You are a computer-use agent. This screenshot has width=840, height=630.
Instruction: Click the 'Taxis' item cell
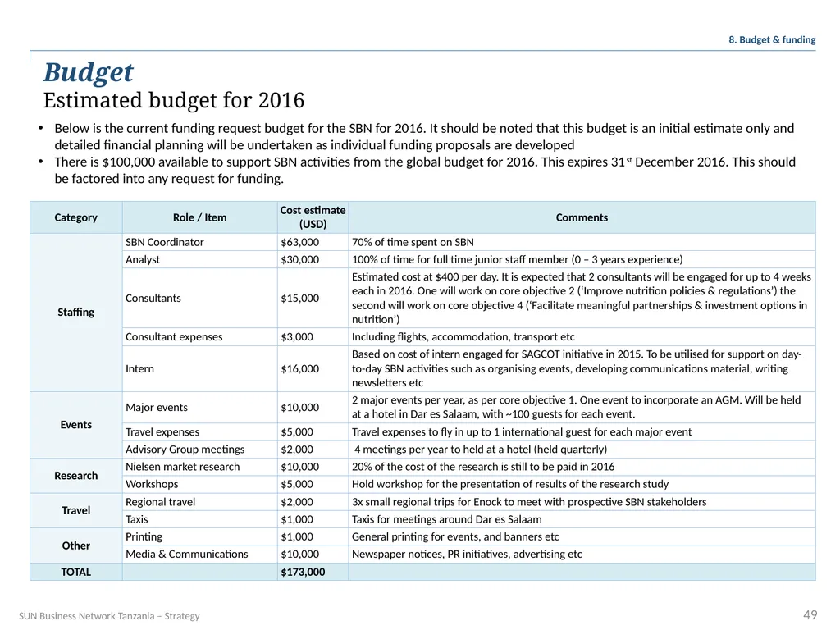[x=200, y=519]
